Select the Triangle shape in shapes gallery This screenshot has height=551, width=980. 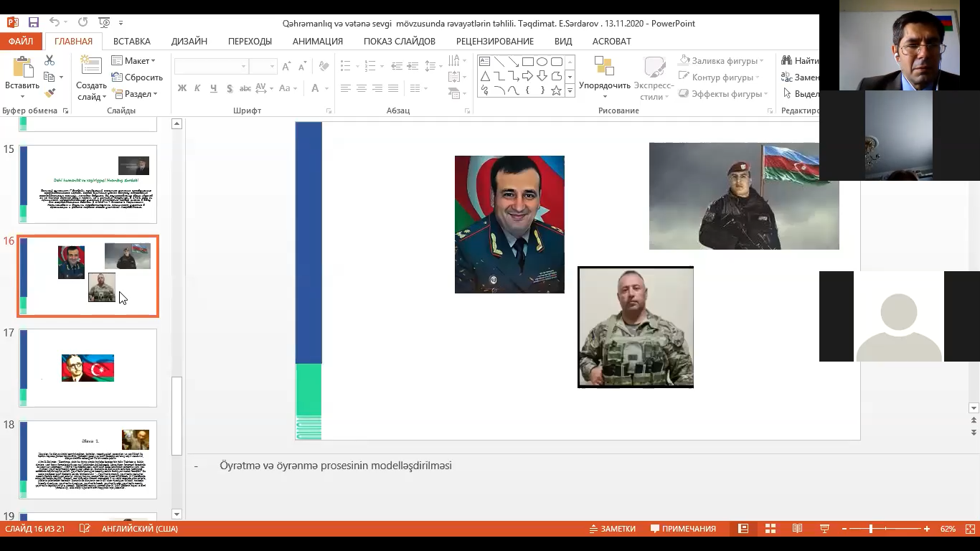[484, 76]
